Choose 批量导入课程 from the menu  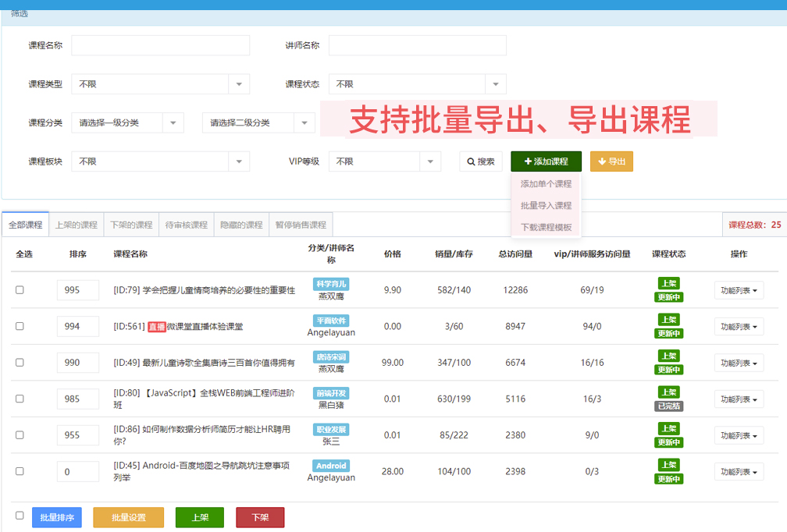pyautogui.click(x=546, y=206)
